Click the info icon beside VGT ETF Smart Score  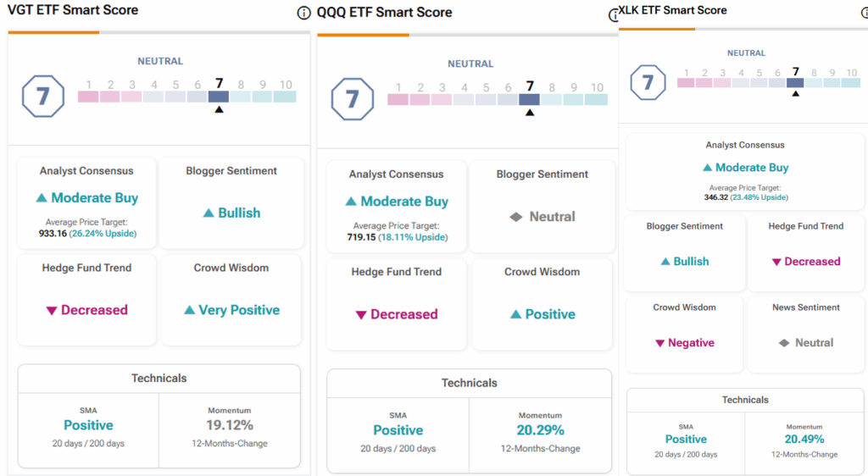tap(304, 14)
